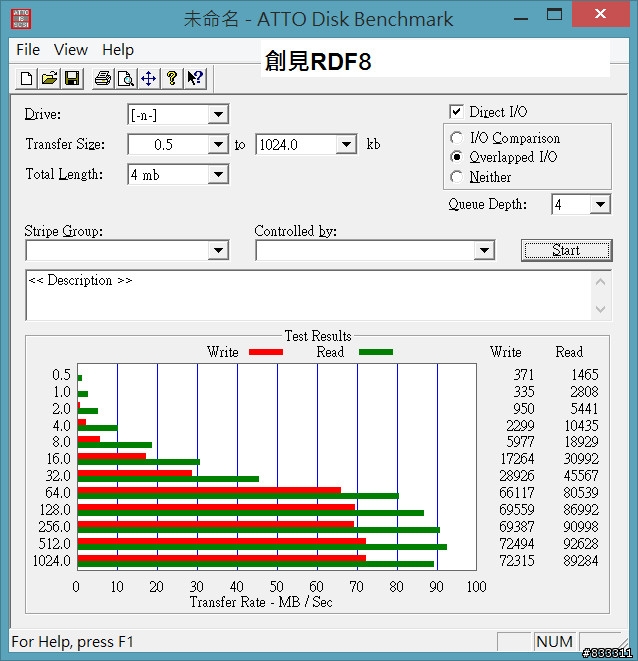This screenshot has width=638, height=661.
Task: Toggle the Direct I/O checkbox
Action: pos(456,112)
